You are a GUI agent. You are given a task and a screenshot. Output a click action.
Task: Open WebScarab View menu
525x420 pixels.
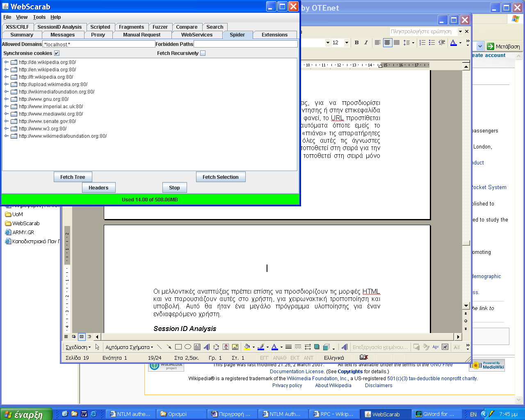pos(22,17)
